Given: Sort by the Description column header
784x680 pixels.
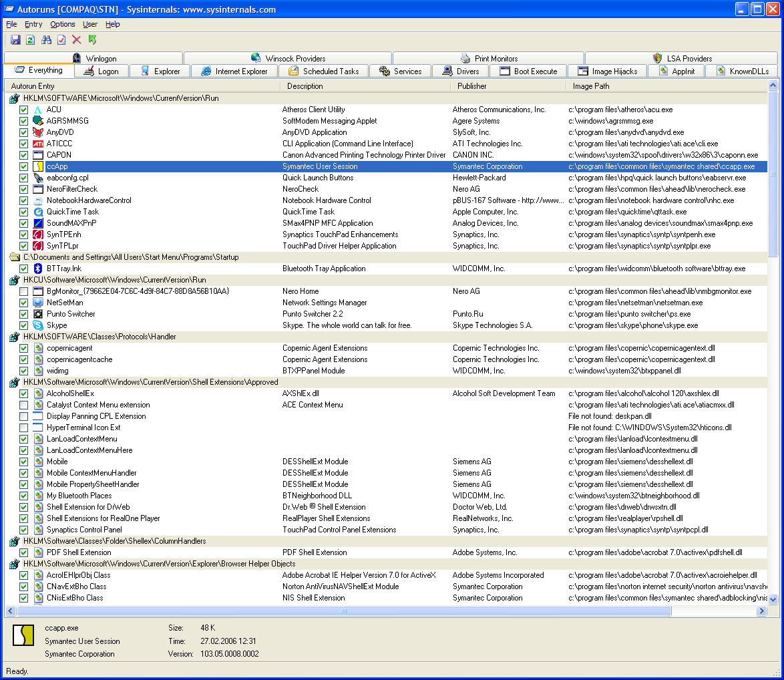Looking at the screenshot, I should click(x=365, y=86).
